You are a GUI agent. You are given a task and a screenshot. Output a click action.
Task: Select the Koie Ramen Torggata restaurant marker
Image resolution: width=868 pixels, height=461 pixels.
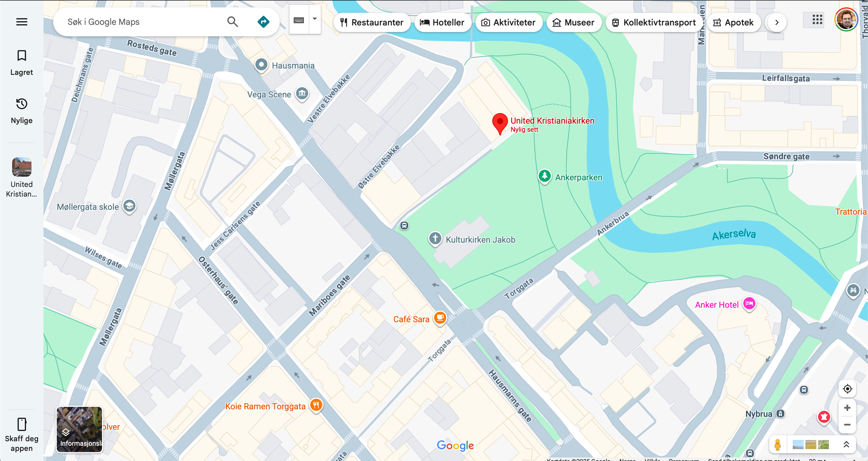pyautogui.click(x=316, y=405)
